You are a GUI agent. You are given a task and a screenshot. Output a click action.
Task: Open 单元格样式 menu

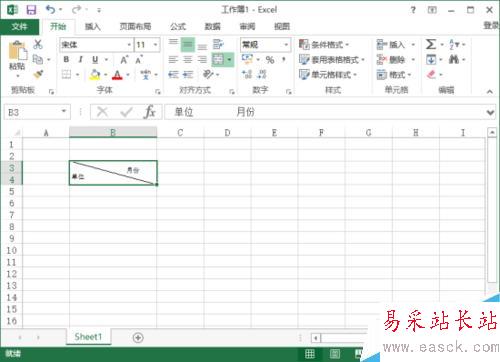coord(328,74)
